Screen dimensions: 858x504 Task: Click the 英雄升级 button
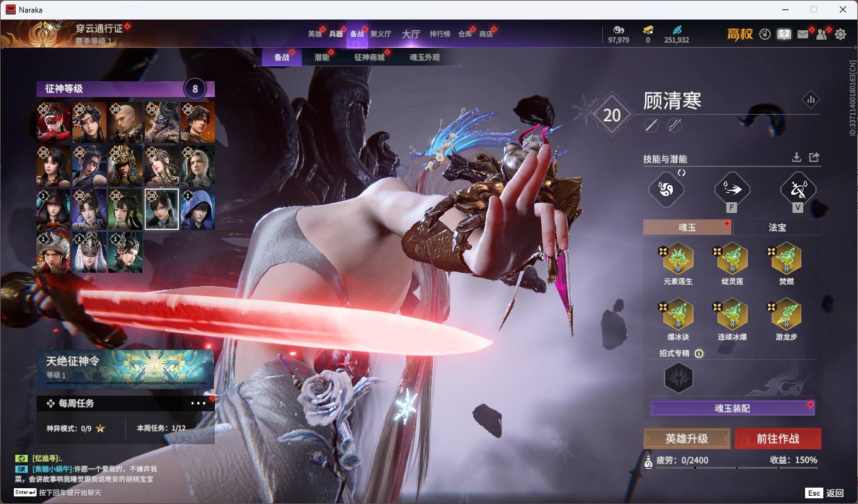(x=687, y=438)
